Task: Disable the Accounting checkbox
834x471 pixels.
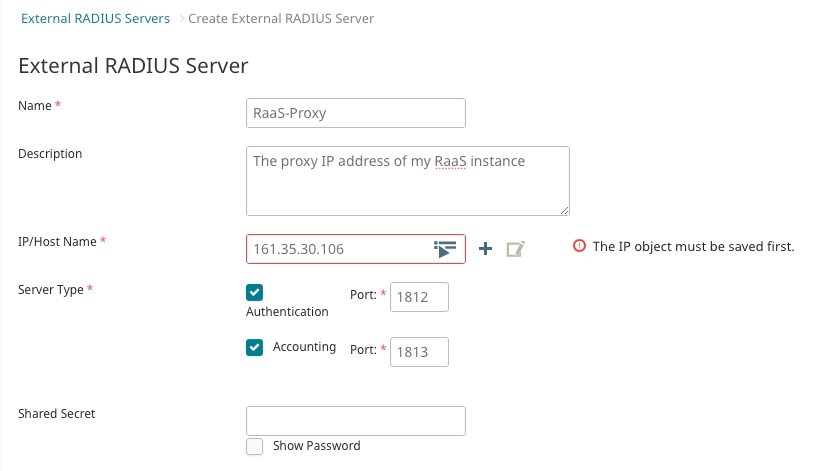Action: coord(254,348)
